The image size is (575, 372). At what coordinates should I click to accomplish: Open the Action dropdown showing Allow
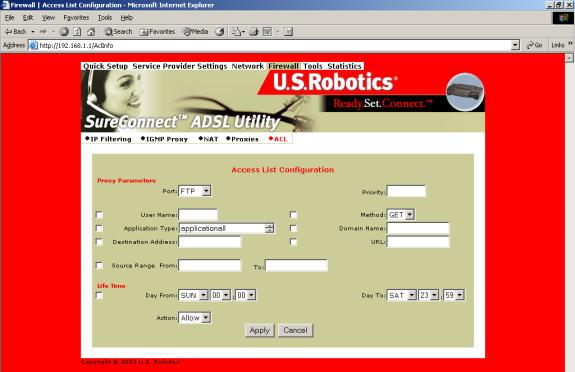click(x=194, y=318)
